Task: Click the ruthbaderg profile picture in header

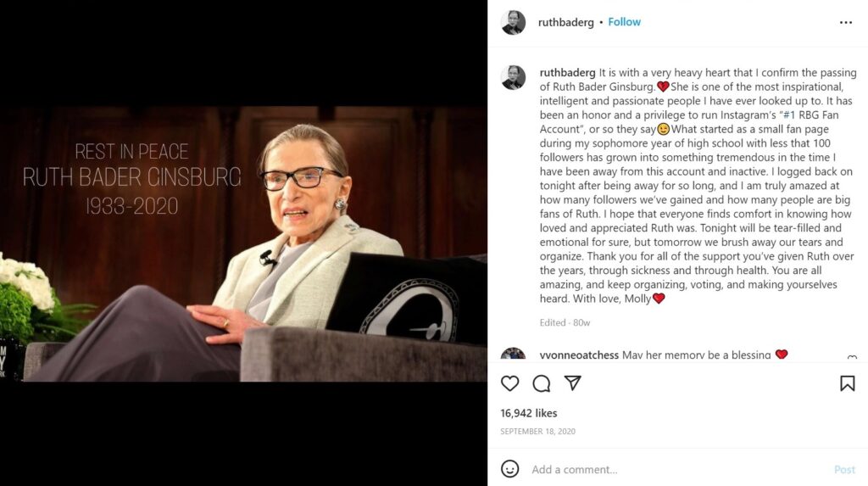Action: point(513,23)
